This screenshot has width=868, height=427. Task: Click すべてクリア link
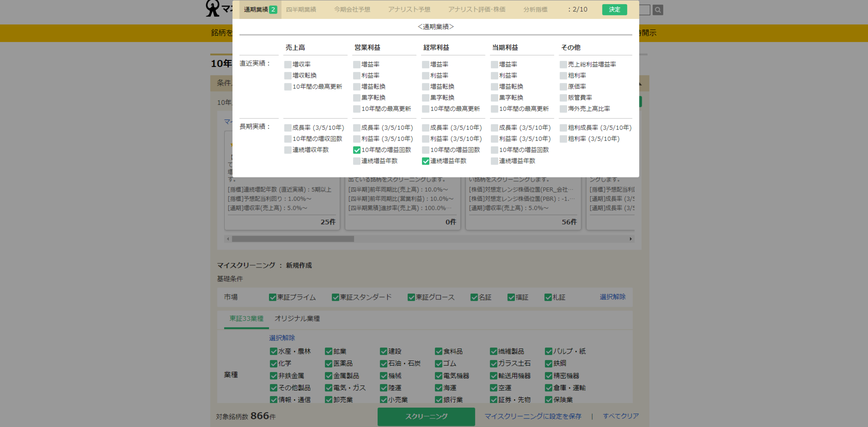[x=621, y=416]
